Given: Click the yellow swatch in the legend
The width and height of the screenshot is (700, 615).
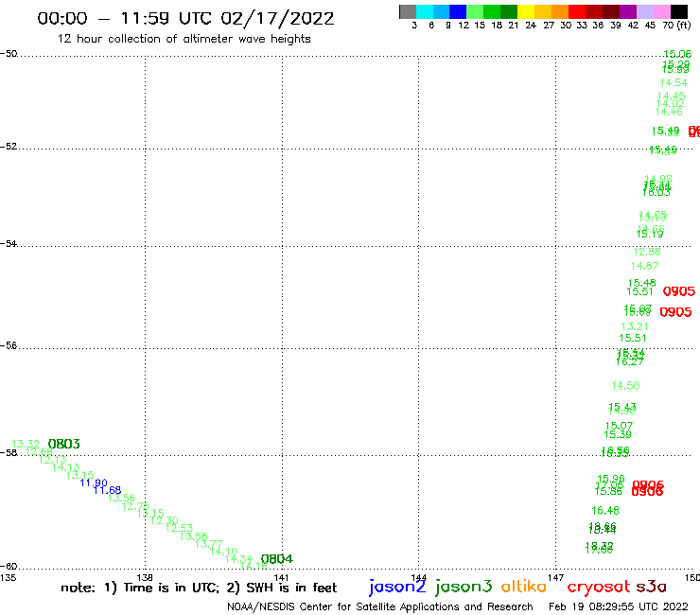Looking at the screenshot, I should click(526, 11).
